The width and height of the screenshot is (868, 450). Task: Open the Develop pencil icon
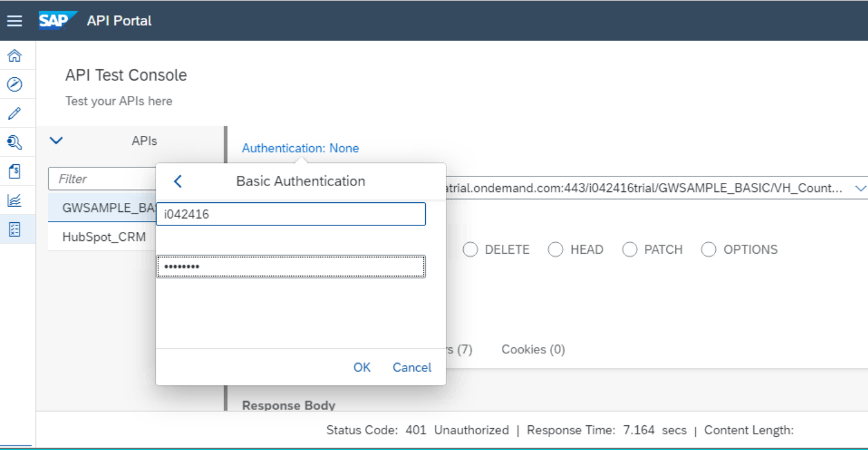pyautogui.click(x=14, y=114)
